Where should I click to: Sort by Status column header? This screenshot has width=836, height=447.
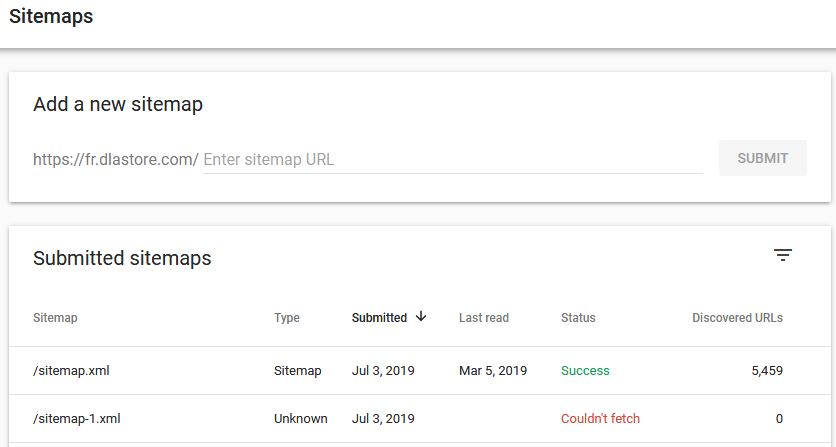(x=578, y=318)
